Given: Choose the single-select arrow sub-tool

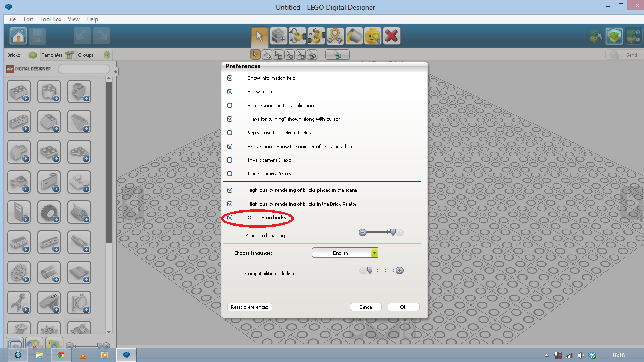Looking at the screenshot, I should 255,55.
